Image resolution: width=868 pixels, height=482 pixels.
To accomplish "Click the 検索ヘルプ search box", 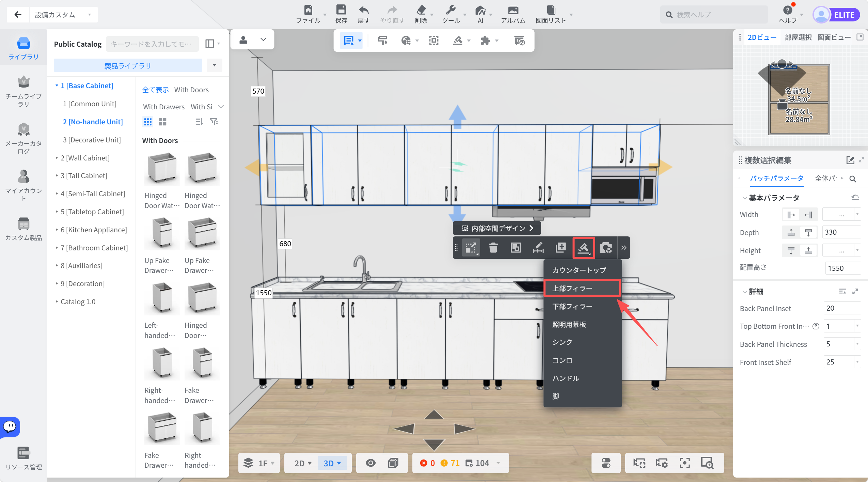I will pyautogui.click(x=714, y=15).
